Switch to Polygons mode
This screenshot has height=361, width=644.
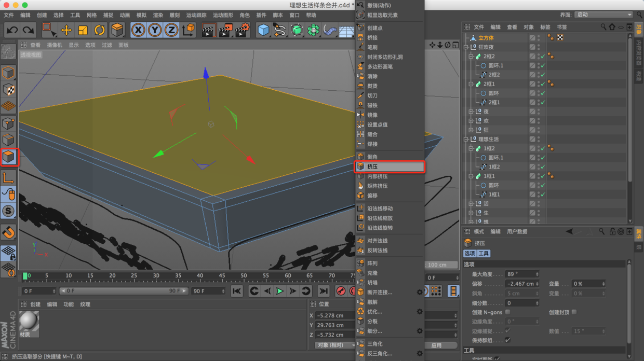click(x=8, y=157)
